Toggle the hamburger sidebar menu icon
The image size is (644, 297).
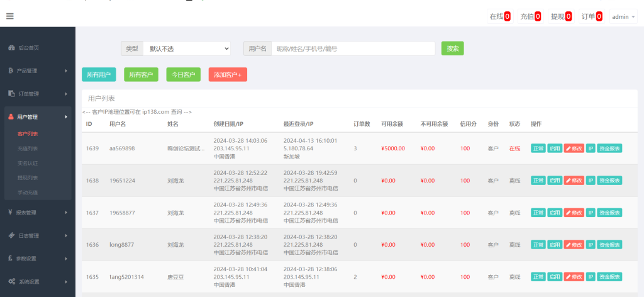coord(10,16)
